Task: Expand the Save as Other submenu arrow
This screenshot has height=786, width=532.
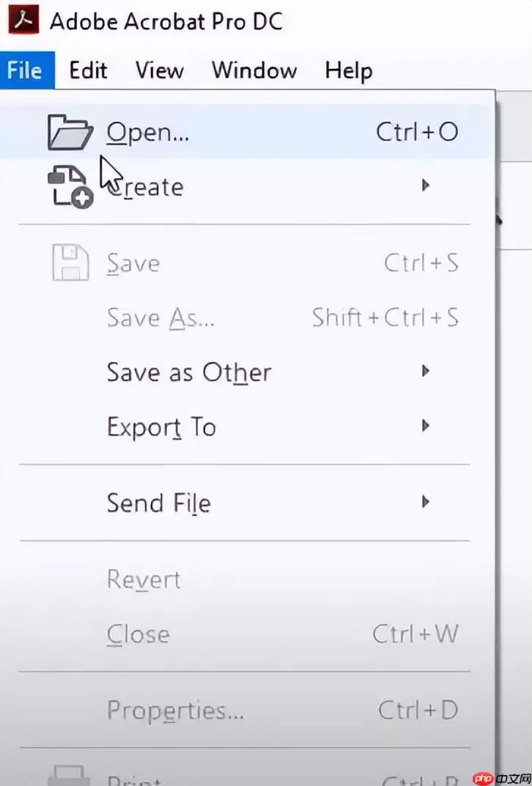Action: coord(425,372)
